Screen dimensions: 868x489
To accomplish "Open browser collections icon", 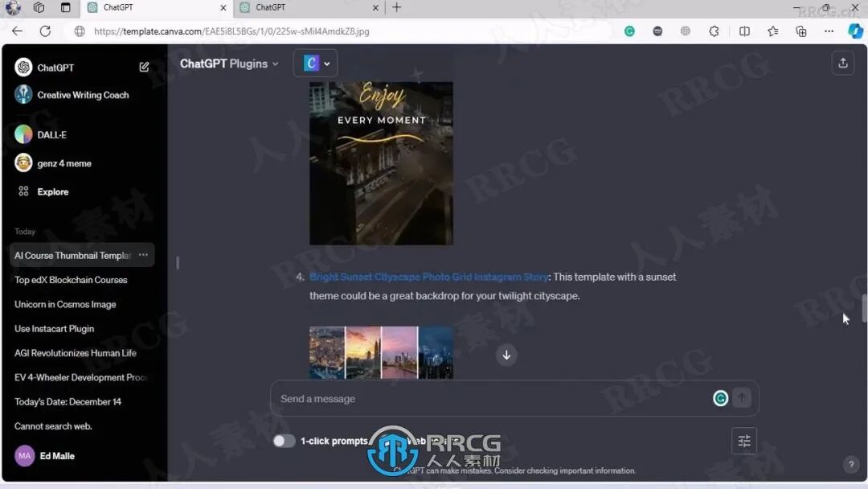I will tap(801, 31).
